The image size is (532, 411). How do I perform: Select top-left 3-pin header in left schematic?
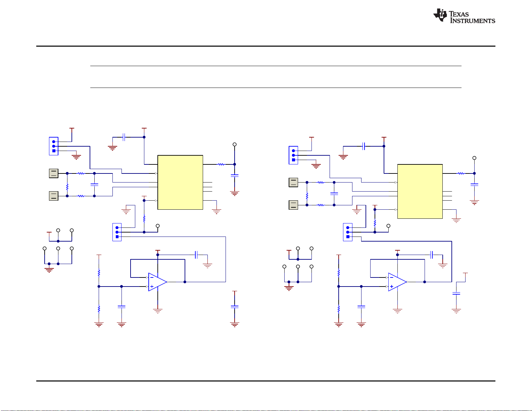pyautogui.click(x=54, y=146)
